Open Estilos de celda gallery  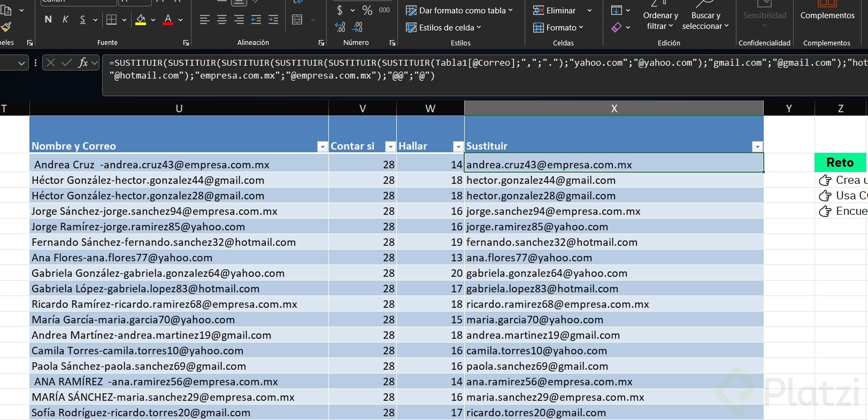click(x=443, y=27)
